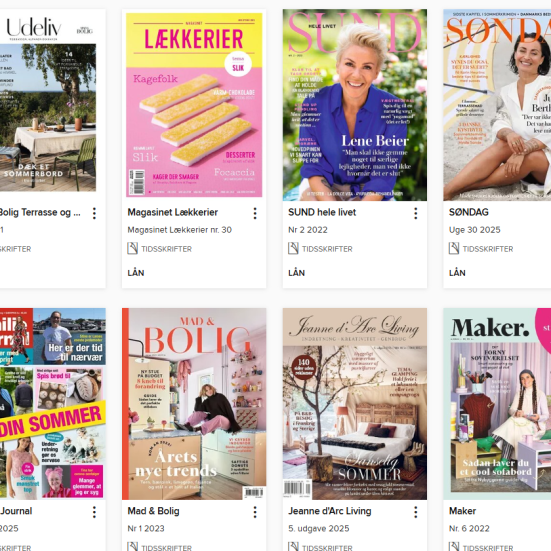The width and height of the screenshot is (551, 551).
Task: Open the Jeanne d'Arc Living title link
Action: point(330,511)
